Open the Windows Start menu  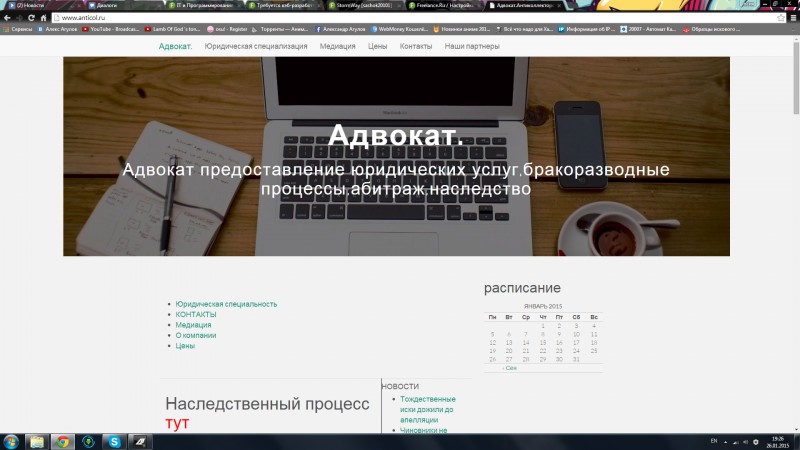(x=11, y=442)
